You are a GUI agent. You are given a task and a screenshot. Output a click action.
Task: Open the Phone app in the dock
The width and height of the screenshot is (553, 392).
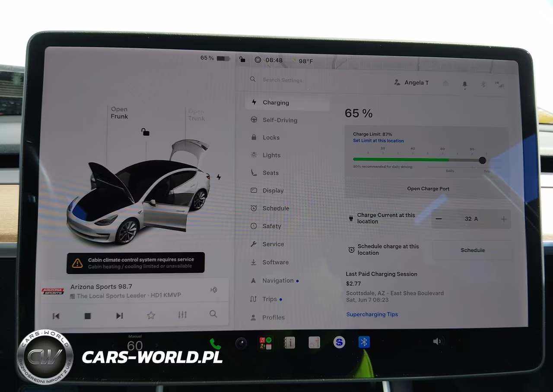pyautogui.click(x=215, y=344)
